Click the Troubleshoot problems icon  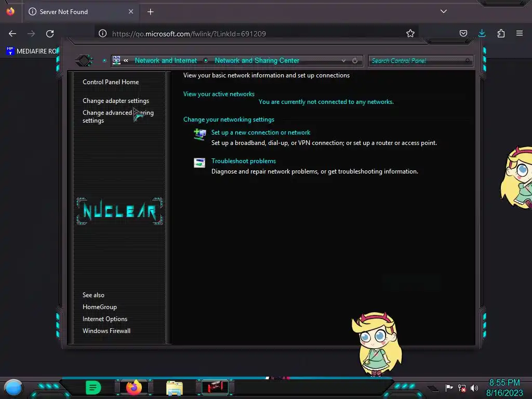coord(199,163)
